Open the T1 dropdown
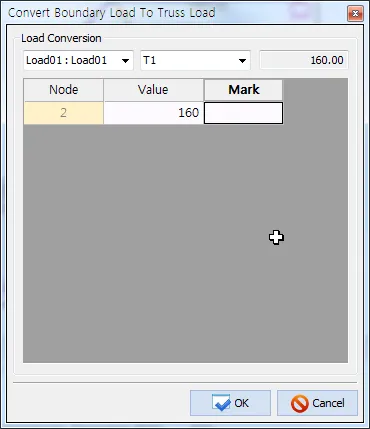 pos(195,60)
